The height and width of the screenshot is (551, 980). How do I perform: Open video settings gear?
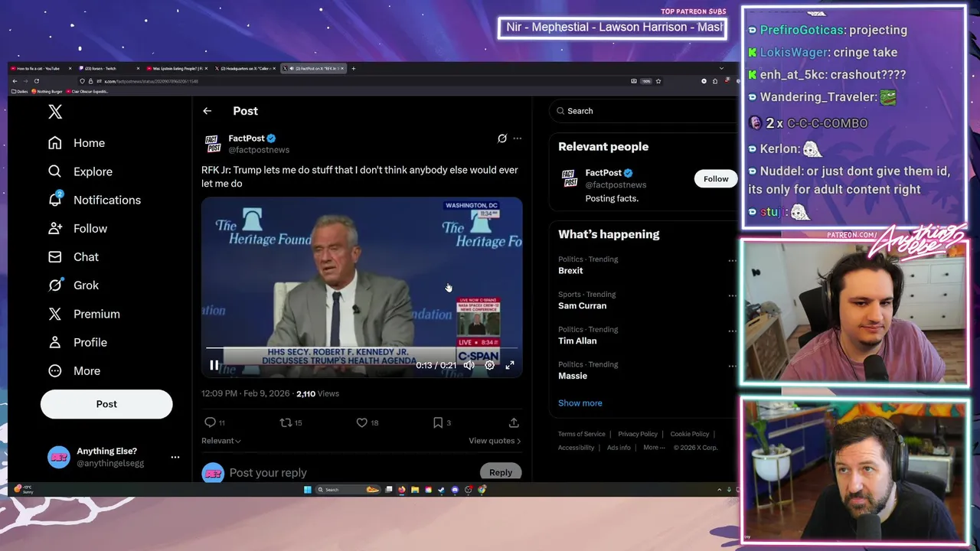[x=490, y=365]
